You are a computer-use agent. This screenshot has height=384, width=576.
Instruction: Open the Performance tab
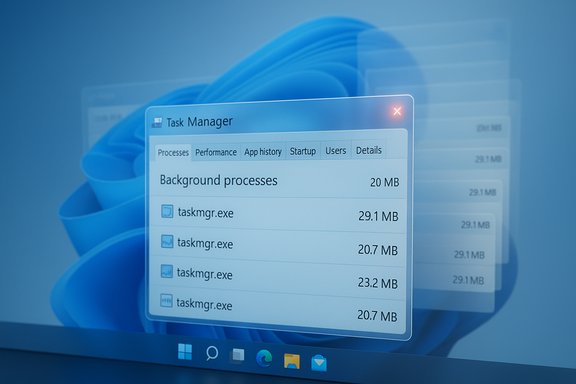(x=216, y=152)
